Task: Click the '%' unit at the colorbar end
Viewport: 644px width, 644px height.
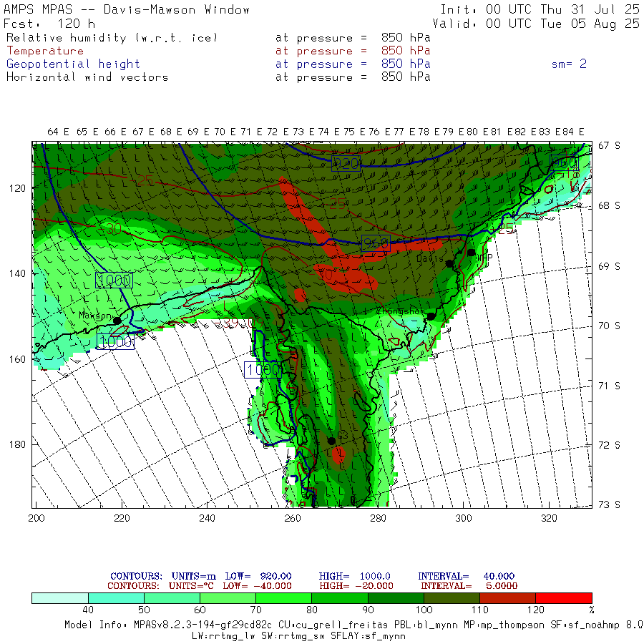Action: click(592, 610)
